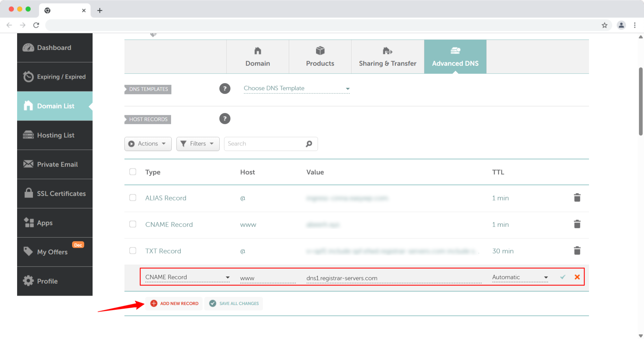Switch to the Sharing & Transfer tab
The image size is (644, 339).
(x=387, y=57)
